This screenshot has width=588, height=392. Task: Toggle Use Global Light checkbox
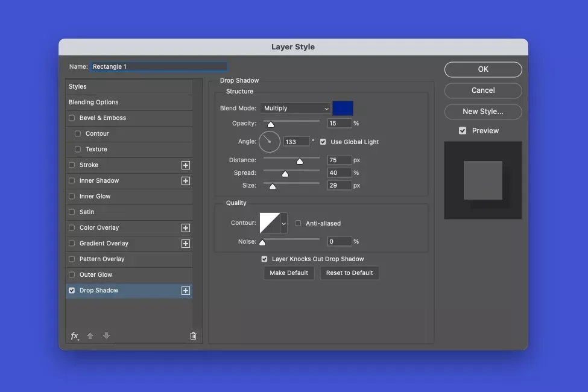tap(323, 142)
